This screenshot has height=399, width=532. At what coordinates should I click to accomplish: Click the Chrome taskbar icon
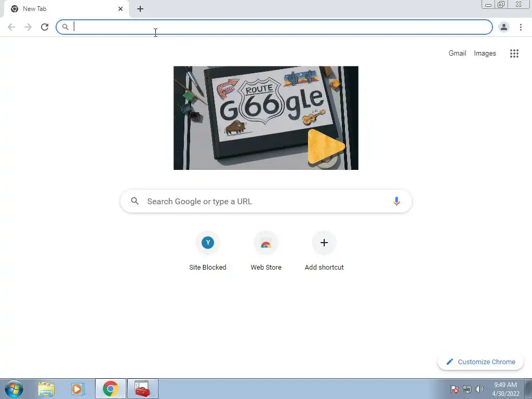pyautogui.click(x=110, y=389)
